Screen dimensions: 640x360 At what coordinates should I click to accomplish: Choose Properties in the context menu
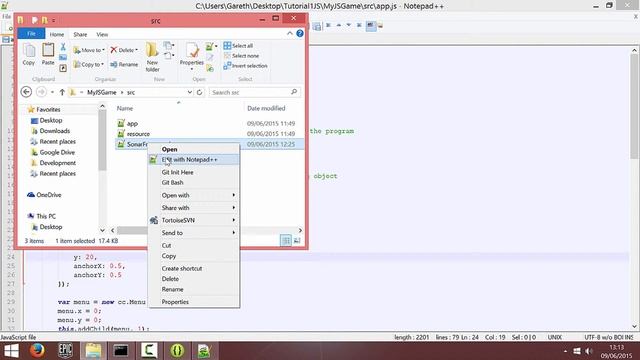coord(193,302)
